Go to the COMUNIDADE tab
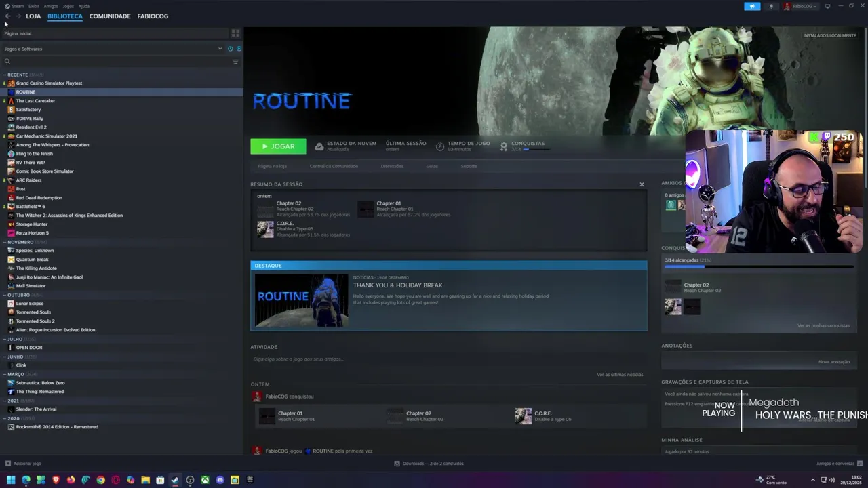This screenshot has width=868, height=488. point(110,16)
